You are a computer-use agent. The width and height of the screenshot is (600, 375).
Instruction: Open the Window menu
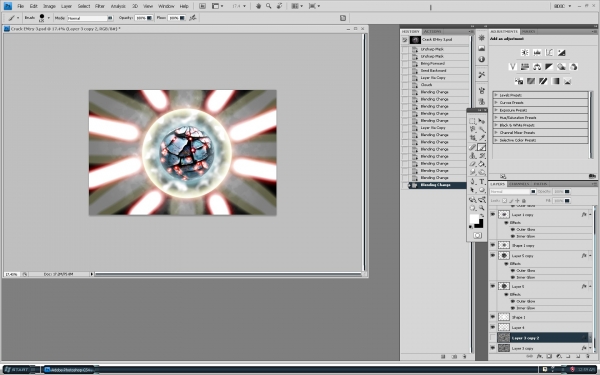click(x=166, y=6)
